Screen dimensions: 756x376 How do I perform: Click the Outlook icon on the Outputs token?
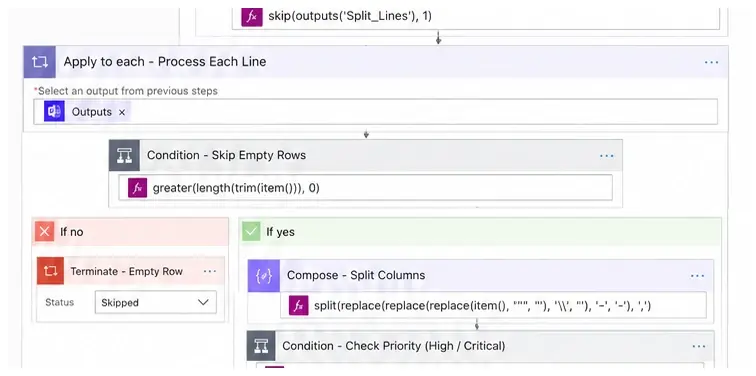pos(54,112)
